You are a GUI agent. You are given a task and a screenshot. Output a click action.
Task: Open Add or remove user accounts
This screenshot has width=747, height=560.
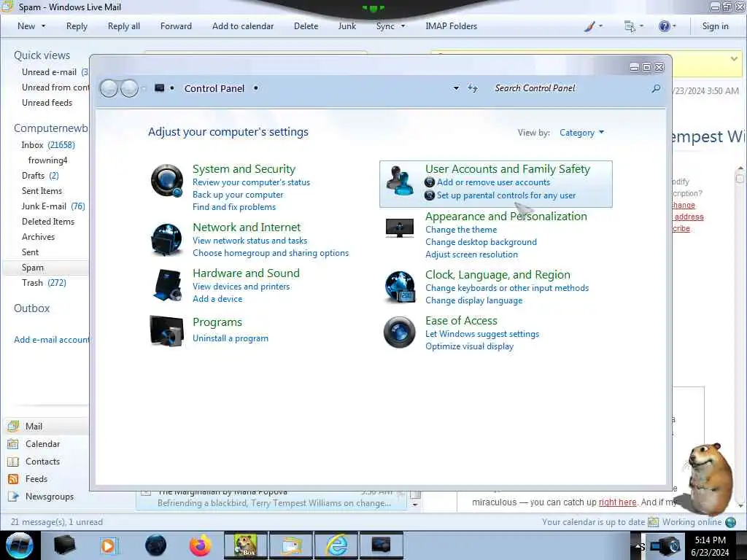point(494,182)
